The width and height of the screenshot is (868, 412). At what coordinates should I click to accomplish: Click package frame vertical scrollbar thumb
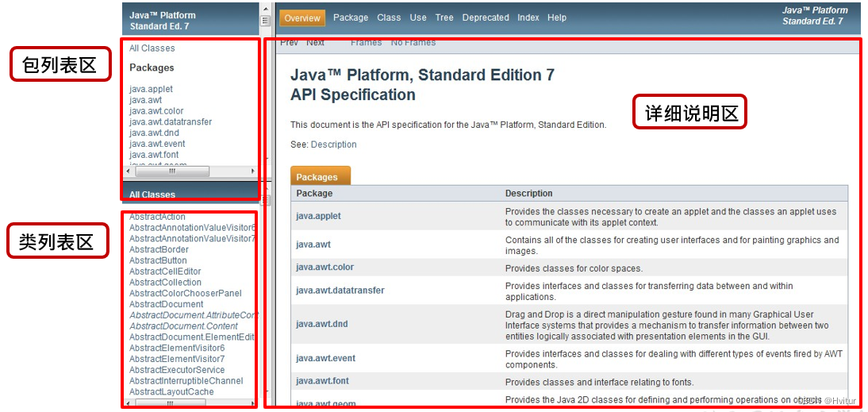point(265,21)
